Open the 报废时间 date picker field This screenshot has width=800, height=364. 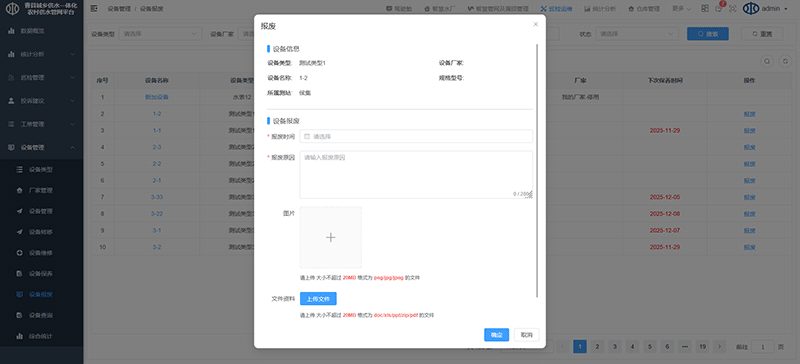(x=416, y=136)
